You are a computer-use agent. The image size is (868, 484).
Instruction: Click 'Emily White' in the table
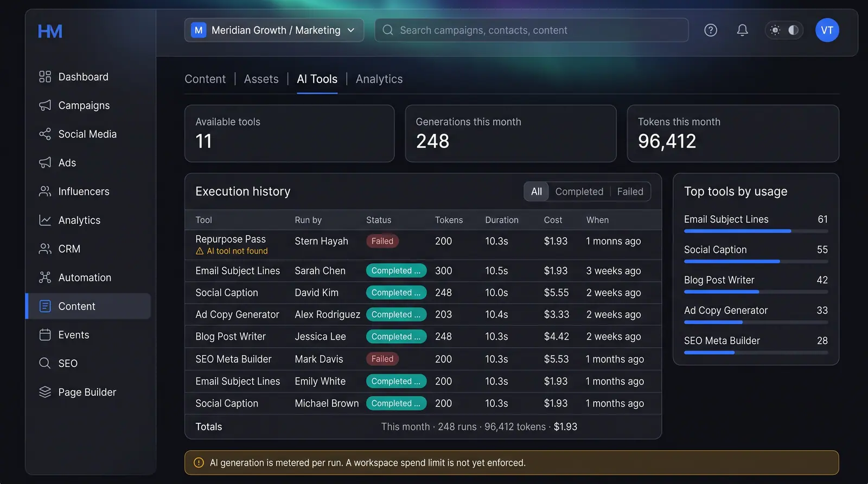point(320,381)
